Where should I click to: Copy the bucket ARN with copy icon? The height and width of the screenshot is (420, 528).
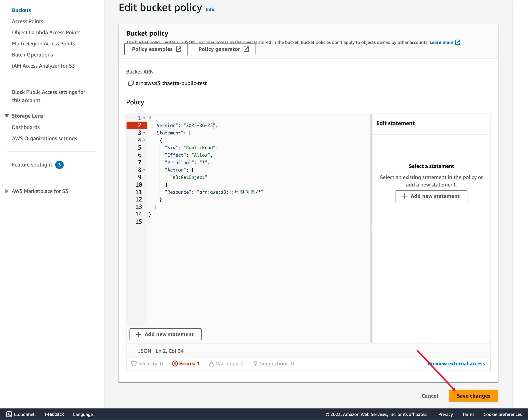click(x=131, y=83)
